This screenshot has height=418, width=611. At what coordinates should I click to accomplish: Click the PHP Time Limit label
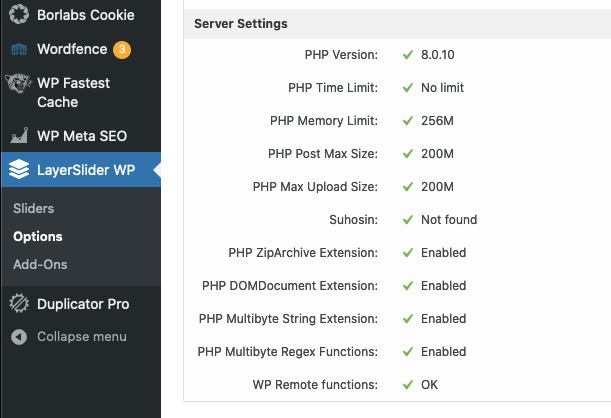333,88
